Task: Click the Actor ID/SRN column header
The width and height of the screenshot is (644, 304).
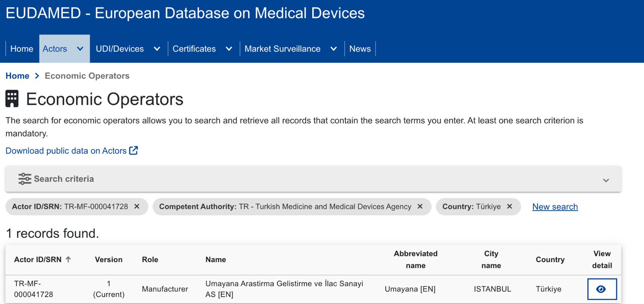Action: coord(38,260)
